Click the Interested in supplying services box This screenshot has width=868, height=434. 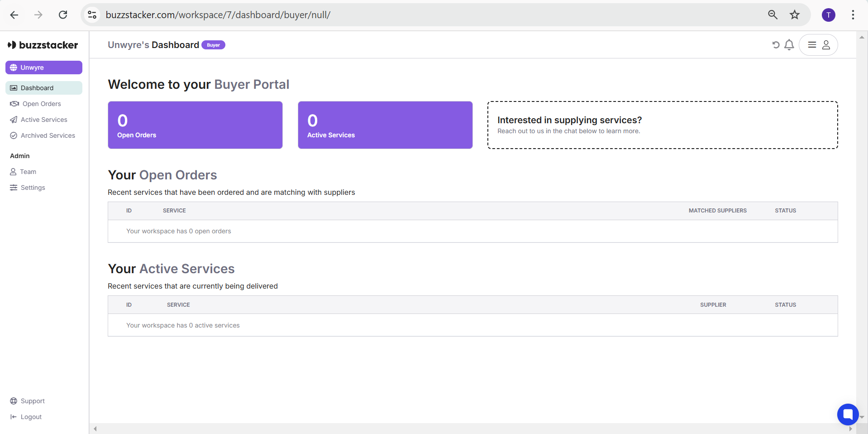(663, 125)
